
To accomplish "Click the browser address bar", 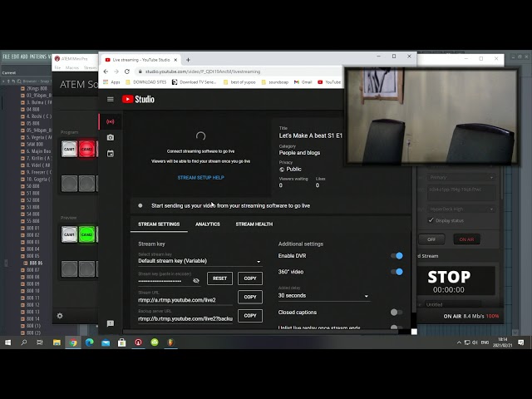I will [238, 71].
